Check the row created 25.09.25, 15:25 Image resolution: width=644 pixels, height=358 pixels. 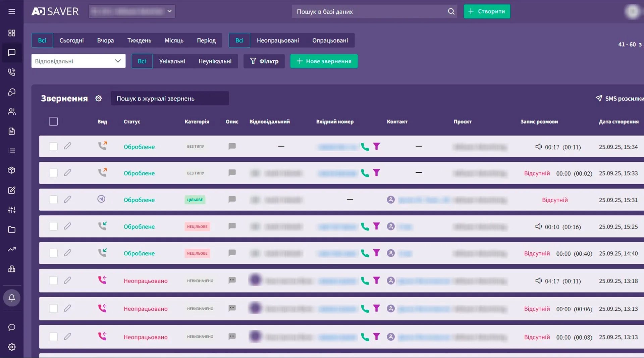click(53, 226)
